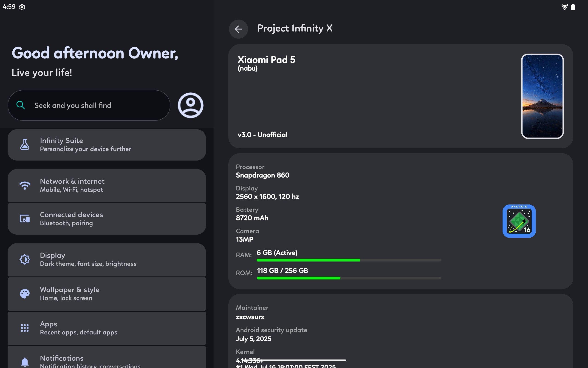Tap the Display brightness icon
Image resolution: width=588 pixels, height=368 pixels.
(x=25, y=259)
